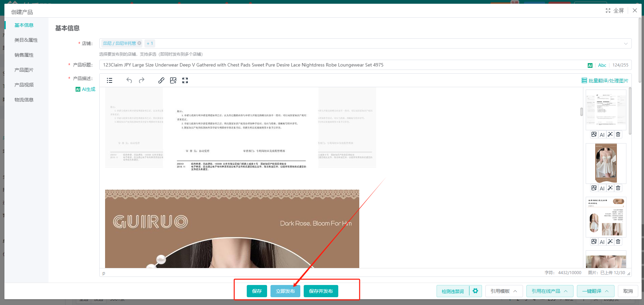This screenshot has height=305, width=644.
Task: Replace image for the third collage thumbnail
Action: tap(594, 242)
